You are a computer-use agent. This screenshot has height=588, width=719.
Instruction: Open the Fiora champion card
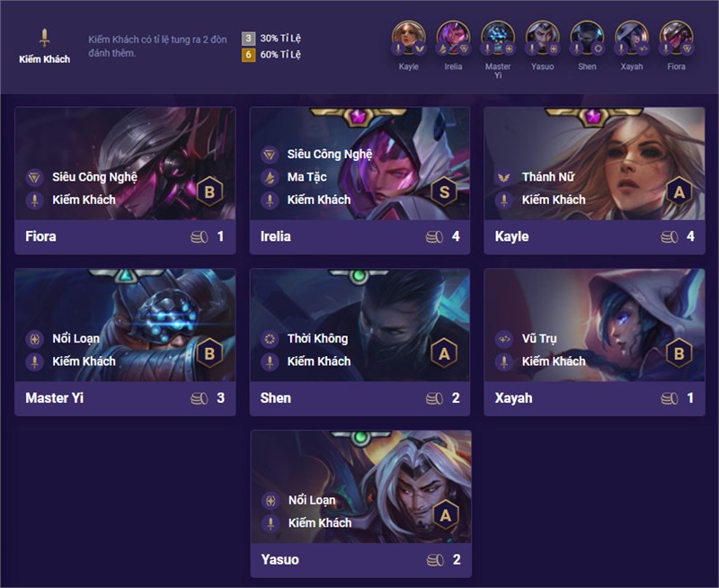(x=125, y=181)
